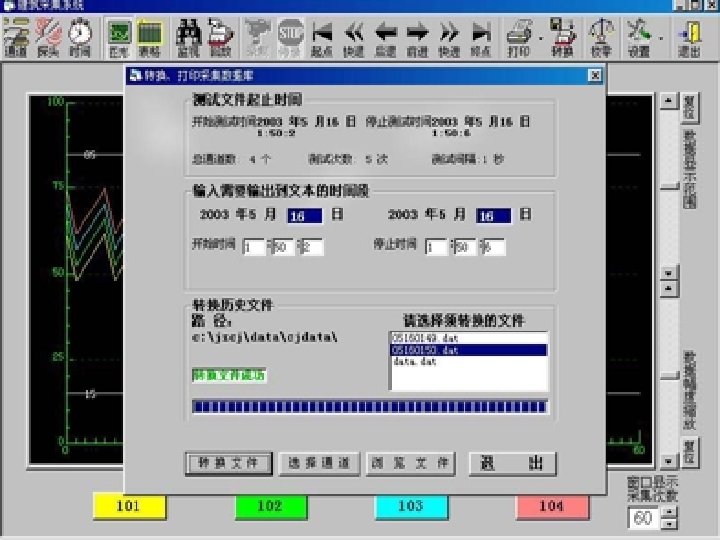Open the 时间 stopwatch toolbar icon

click(80, 38)
